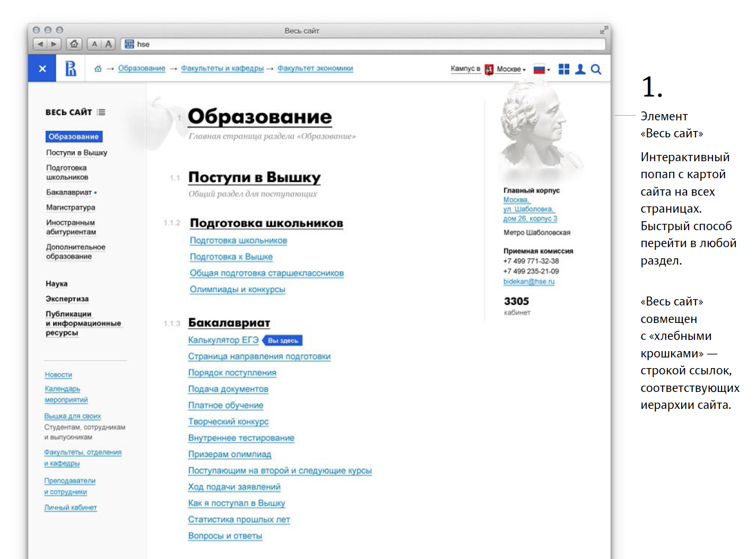The image size is (756, 559).
Task: Open Преподаватели и сотрудники link
Action: [70, 486]
